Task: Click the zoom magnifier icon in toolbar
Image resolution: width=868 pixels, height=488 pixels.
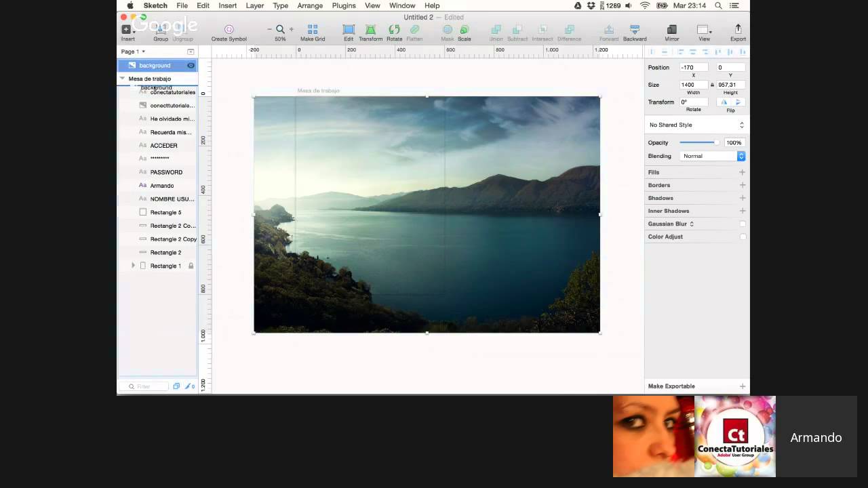Action: pyautogui.click(x=280, y=29)
